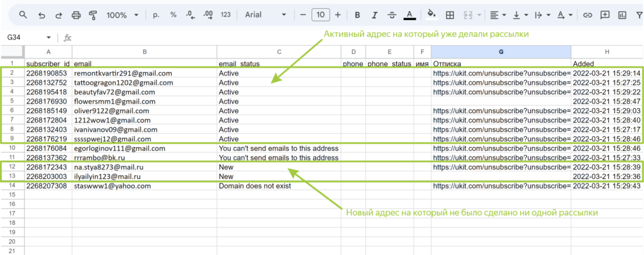Select column G header
Viewport: 644px width, 255px height.
tap(501, 52)
